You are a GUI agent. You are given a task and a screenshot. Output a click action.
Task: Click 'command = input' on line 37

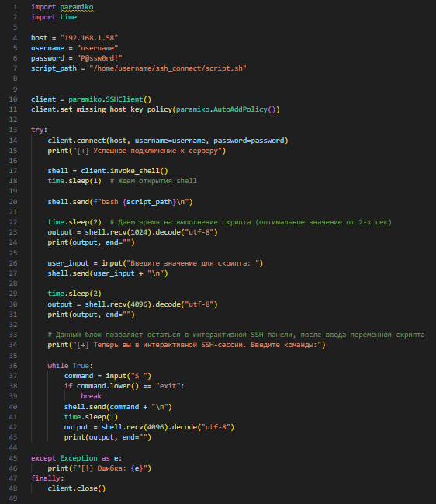click(x=95, y=376)
